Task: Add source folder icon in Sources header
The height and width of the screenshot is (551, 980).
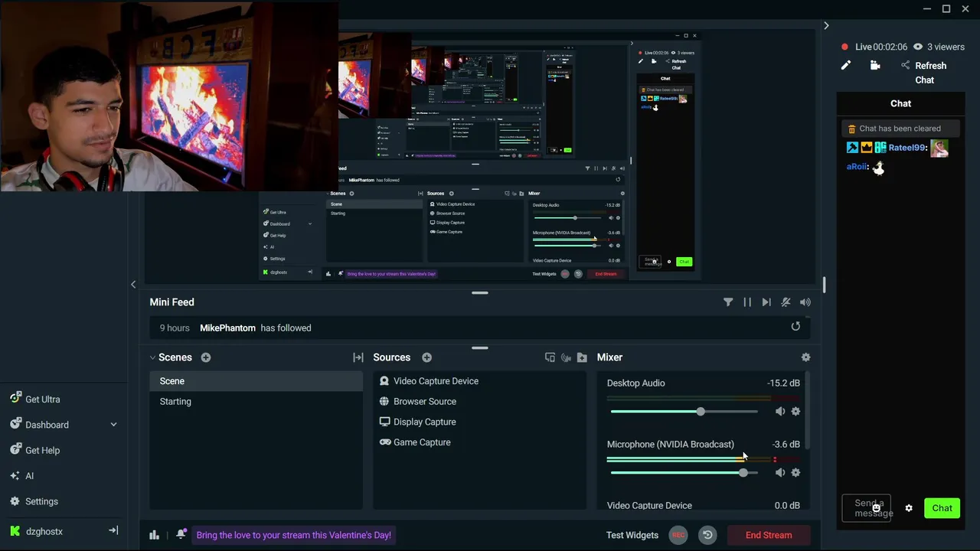Action: [582, 357]
